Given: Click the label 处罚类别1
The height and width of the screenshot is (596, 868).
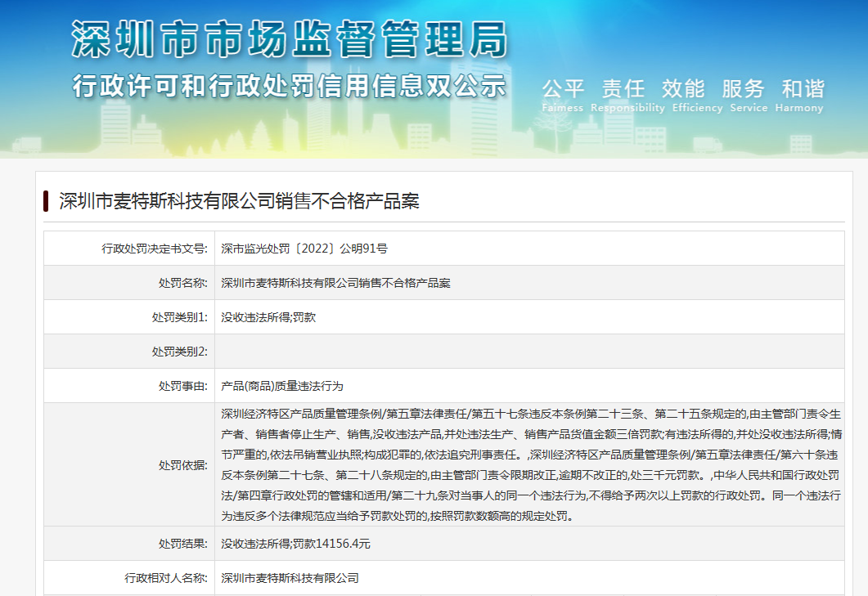Looking at the screenshot, I should pyautogui.click(x=179, y=317).
